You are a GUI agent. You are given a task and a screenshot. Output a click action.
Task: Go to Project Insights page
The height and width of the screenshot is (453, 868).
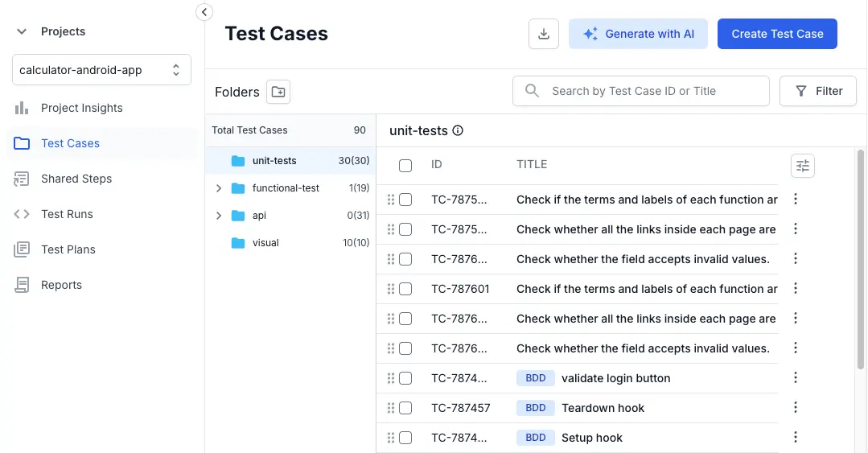pos(81,108)
